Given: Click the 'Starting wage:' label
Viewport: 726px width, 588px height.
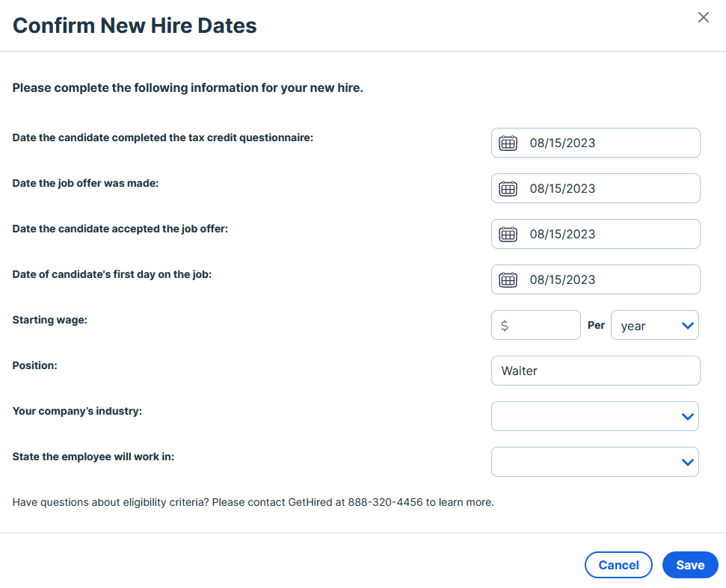Looking at the screenshot, I should point(50,320).
